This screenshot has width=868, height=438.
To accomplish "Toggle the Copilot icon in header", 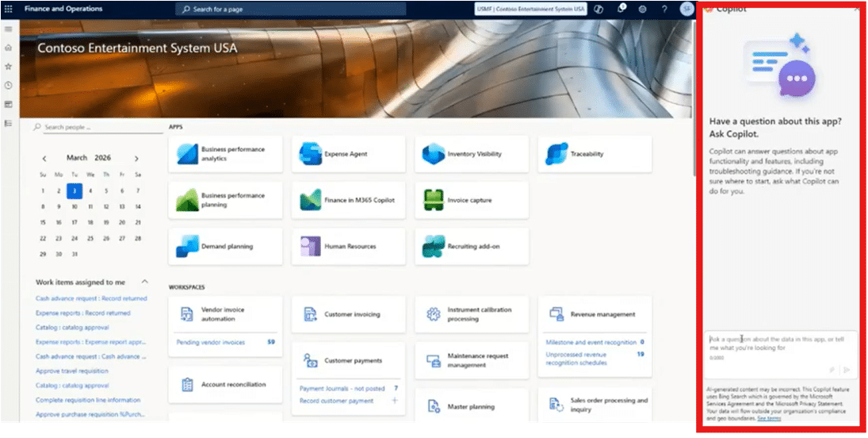I will coord(600,9).
